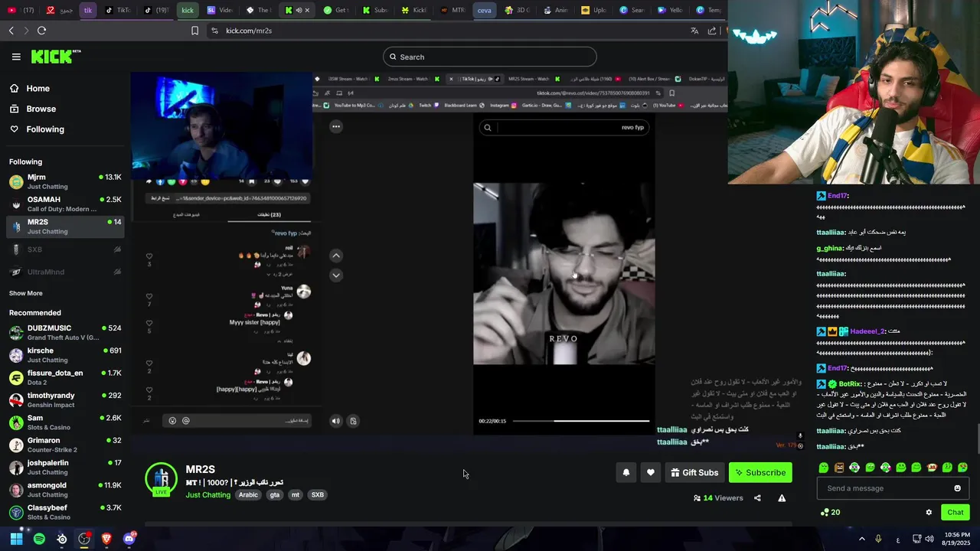This screenshot has width=980, height=551.
Task: Focus the Send a message chat field
Action: pyautogui.click(x=884, y=488)
